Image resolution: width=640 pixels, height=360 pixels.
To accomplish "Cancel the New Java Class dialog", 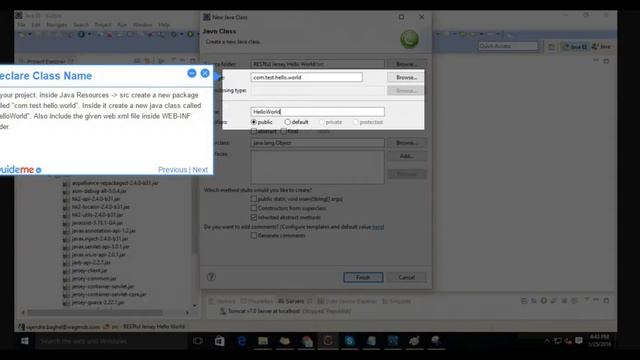I will (406, 278).
